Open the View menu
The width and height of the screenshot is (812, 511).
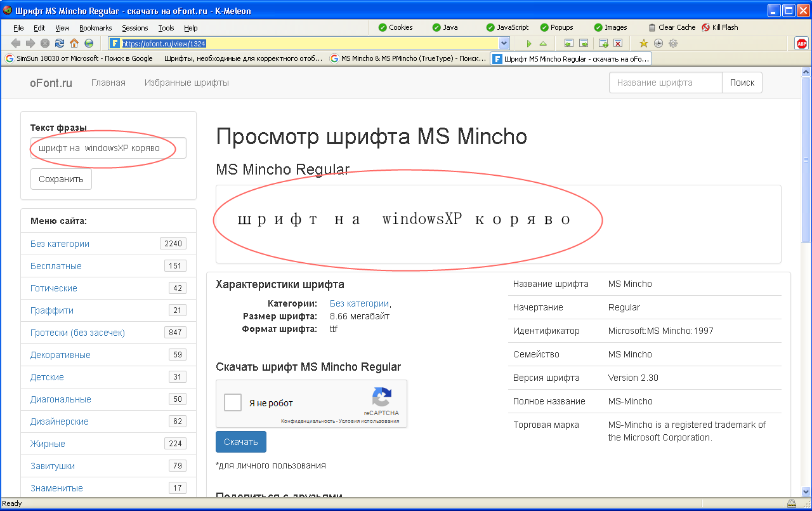[62, 28]
